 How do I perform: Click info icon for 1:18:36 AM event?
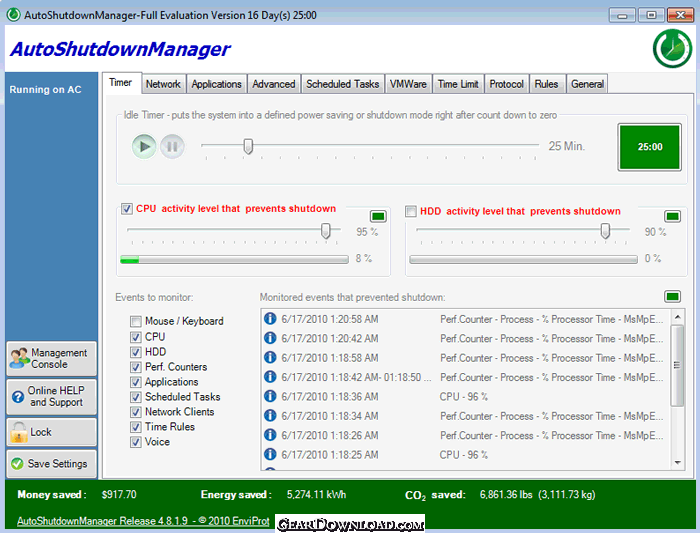pyautogui.click(x=270, y=396)
